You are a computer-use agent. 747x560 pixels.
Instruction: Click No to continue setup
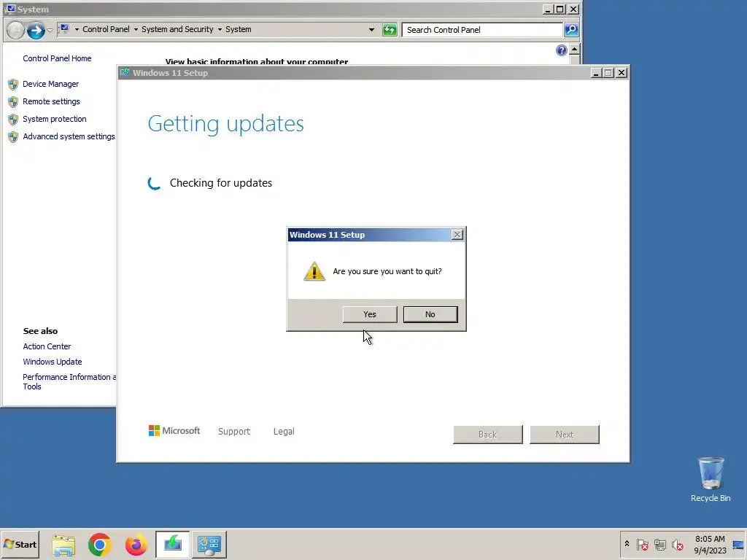430,314
